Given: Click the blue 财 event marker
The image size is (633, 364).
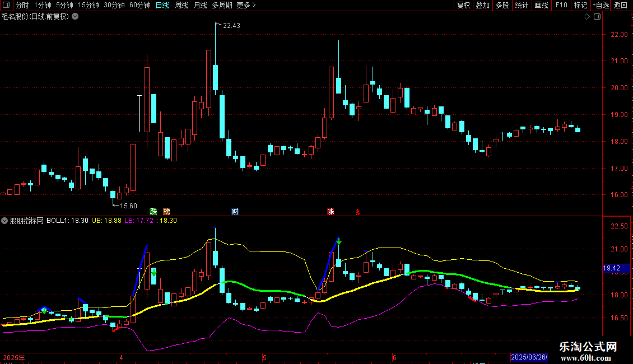Looking at the screenshot, I should 235,212.
